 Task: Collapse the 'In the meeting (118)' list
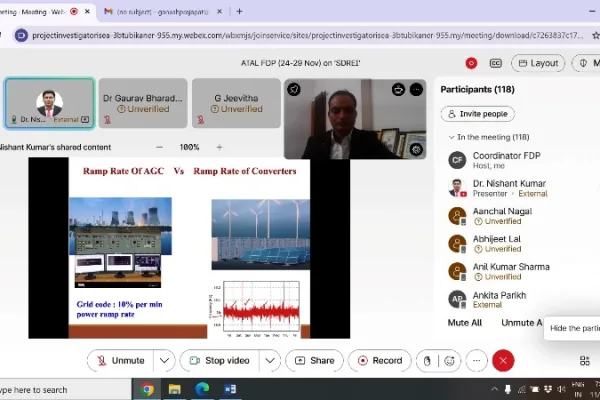point(450,137)
